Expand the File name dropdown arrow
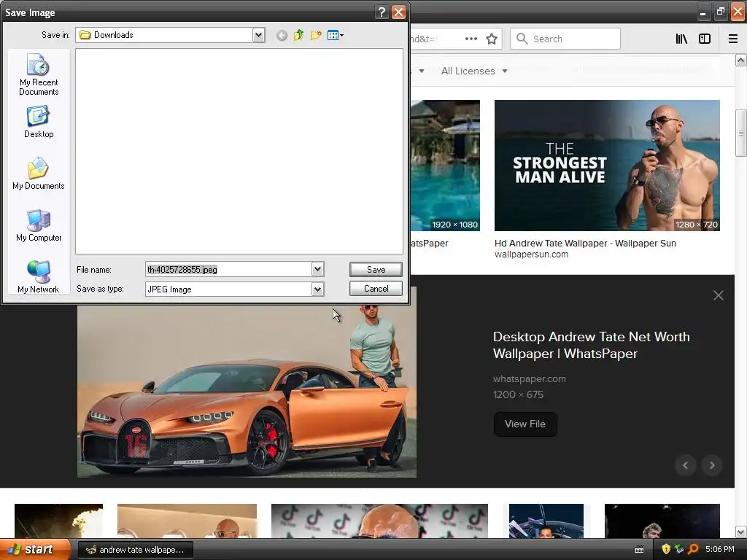Screen dimensions: 747x560 click(x=318, y=270)
